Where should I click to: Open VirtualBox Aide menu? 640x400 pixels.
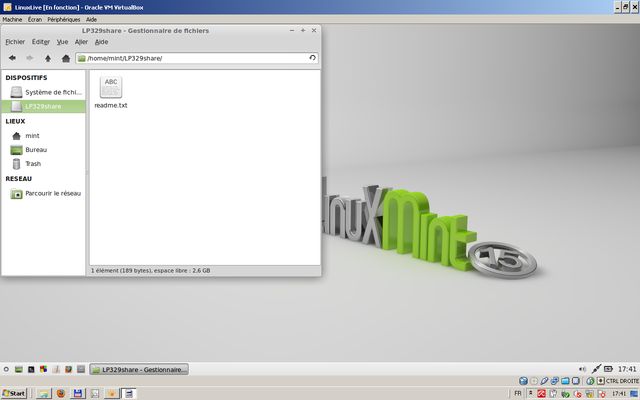[x=91, y=19]
